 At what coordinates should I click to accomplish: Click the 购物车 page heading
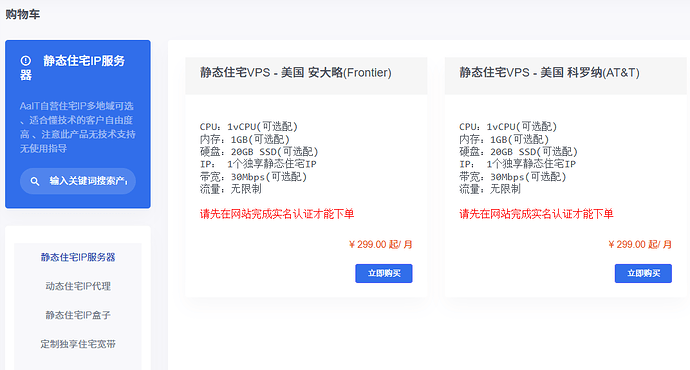pos(22,15)
